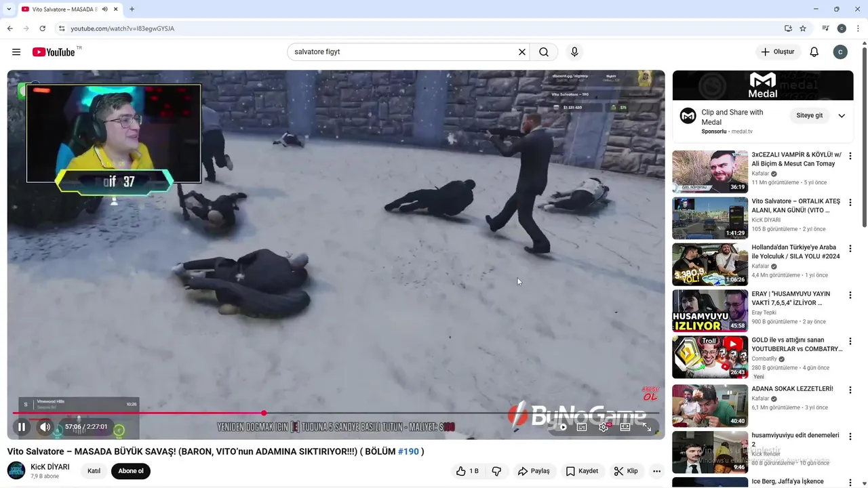Viewport: 868px width, 488px height.
Task: Open the notifications bell
Action: tap(814, 52)
